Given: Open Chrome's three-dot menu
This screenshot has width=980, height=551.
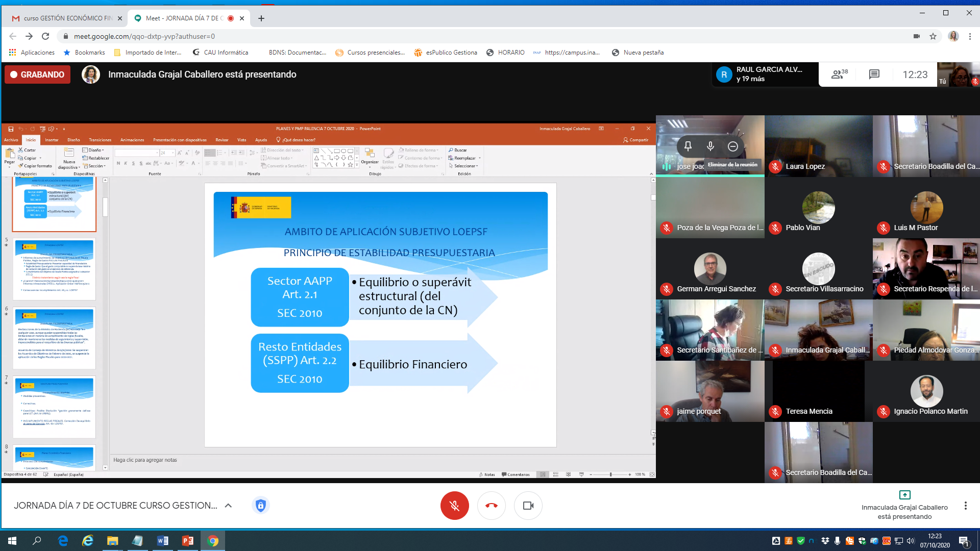Looking at the screenshot, I should point(970,36).
